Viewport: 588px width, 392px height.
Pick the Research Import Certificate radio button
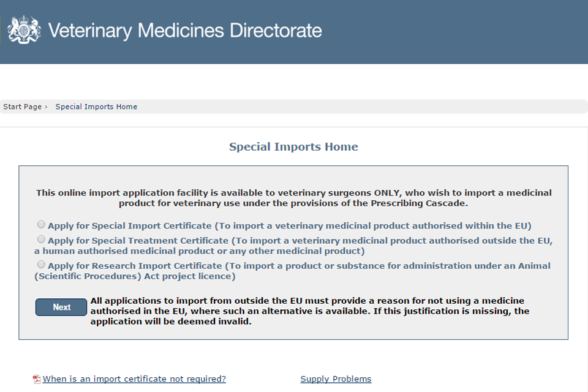(x=41, y=265)
